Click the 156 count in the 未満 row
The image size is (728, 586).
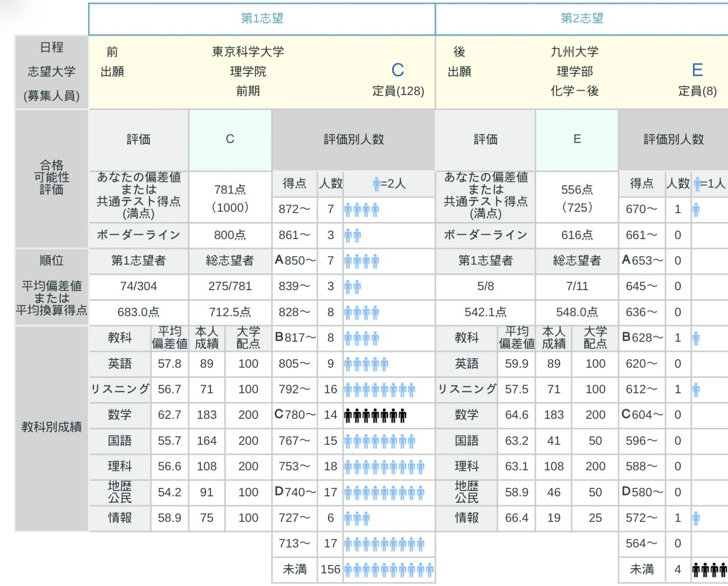point(331,570)
